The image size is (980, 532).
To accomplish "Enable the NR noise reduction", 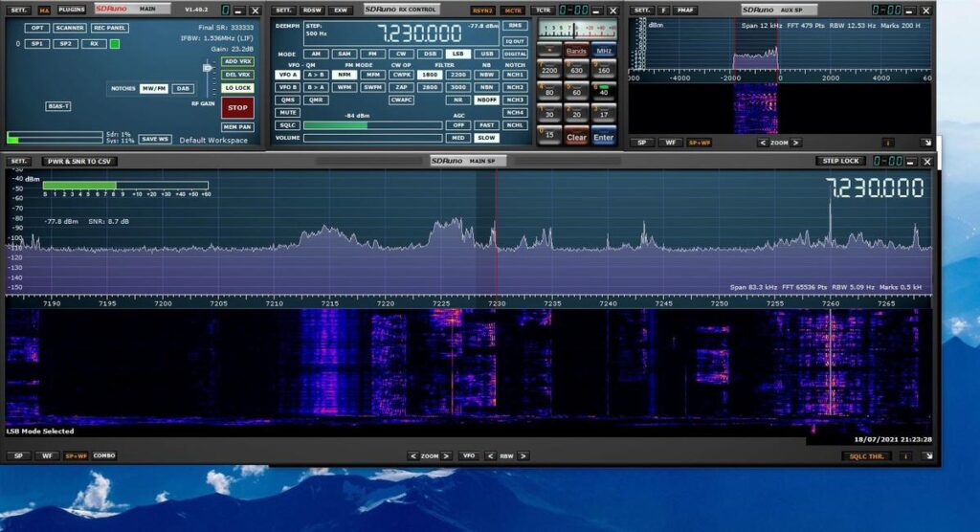I will (458, 100).
